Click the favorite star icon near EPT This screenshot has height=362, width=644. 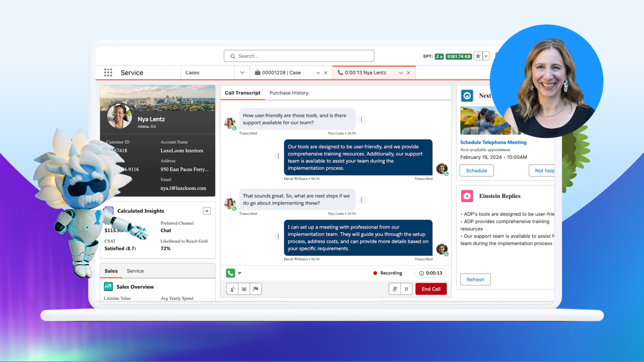tap(478, 56)
